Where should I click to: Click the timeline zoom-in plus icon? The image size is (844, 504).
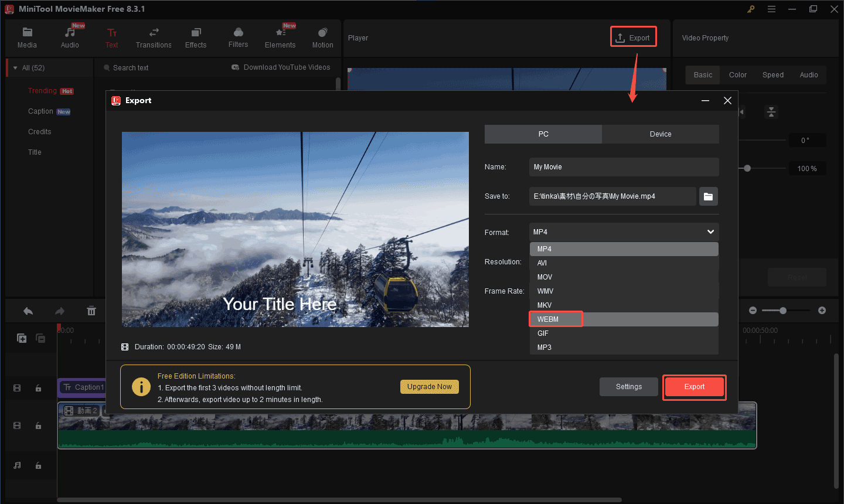822,311
